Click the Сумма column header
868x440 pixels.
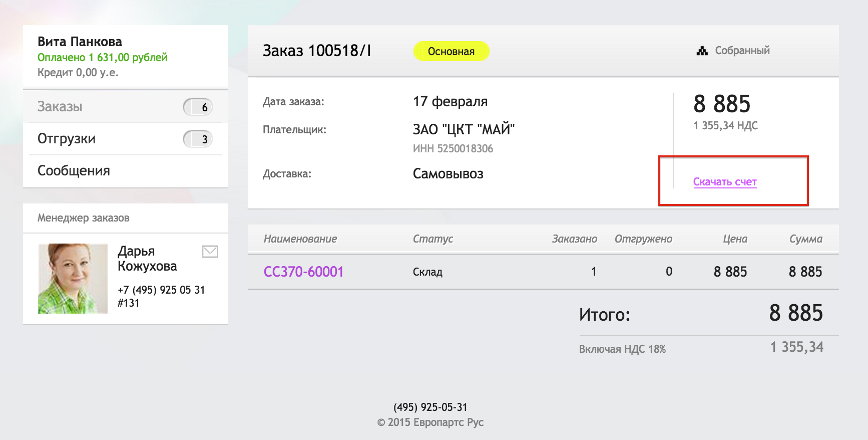pyautogui.click(x=805, y=239)
